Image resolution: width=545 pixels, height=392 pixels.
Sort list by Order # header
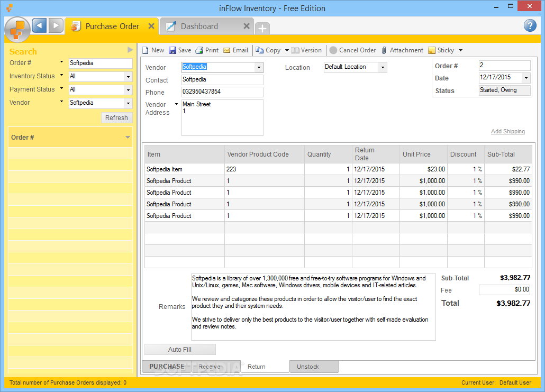point(70,137)
